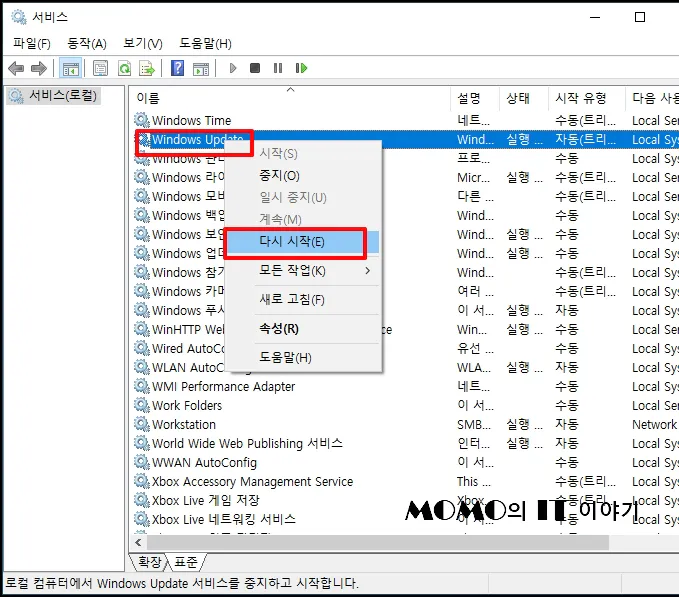Sort by the 이름 column header
Image resolution: width=679 pixels, height=597 pixels.
pyautogui.click(x=290, y=98)
